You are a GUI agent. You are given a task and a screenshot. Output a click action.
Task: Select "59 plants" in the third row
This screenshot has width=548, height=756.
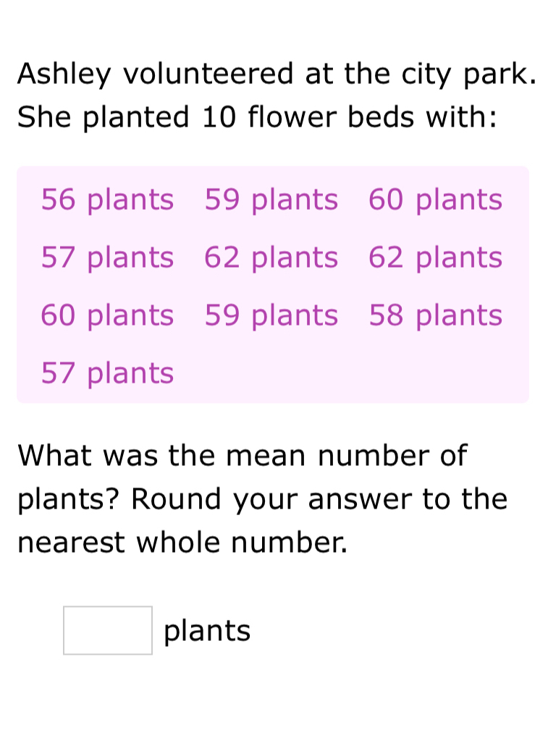pos(271,315)
